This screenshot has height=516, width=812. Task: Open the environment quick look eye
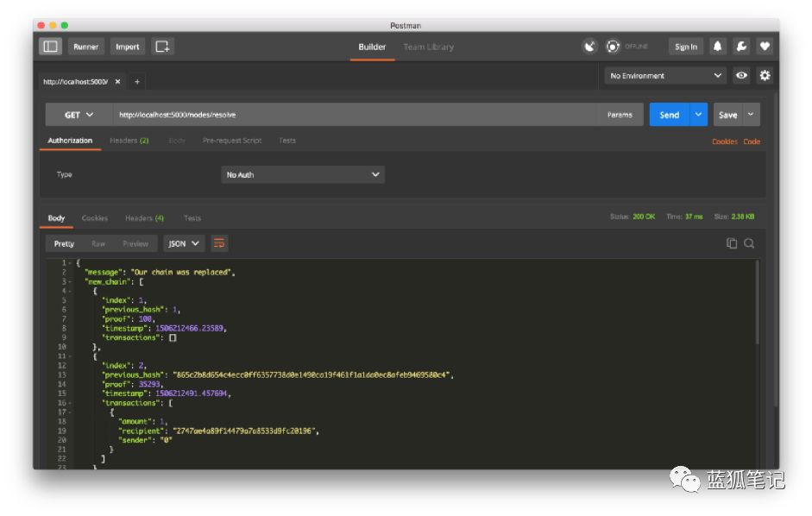point(741,76)
